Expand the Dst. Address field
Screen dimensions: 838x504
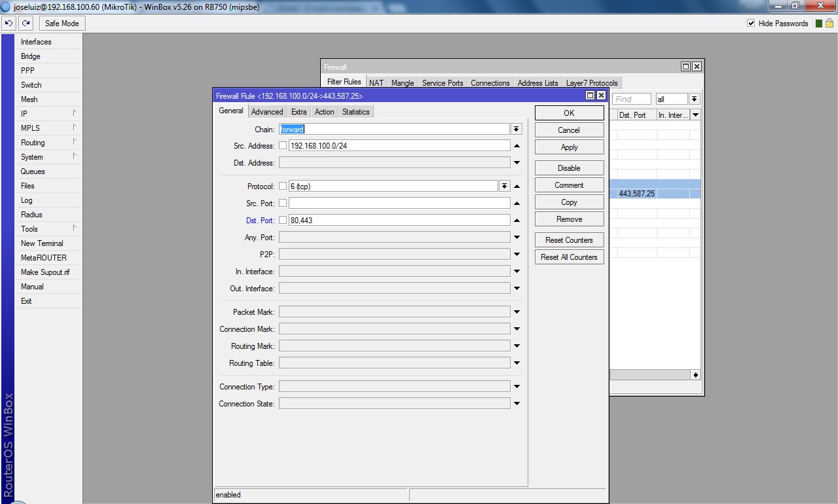[517, 163]
